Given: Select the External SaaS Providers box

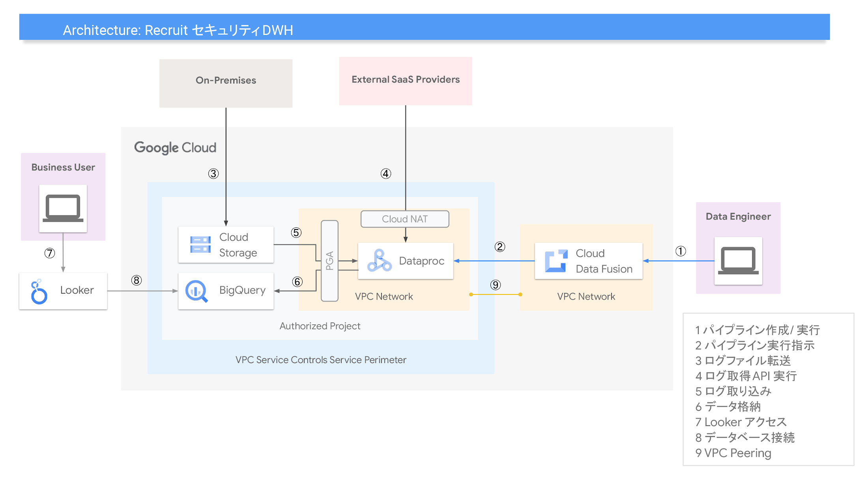Looking at the screenshot, I should 406,81.
